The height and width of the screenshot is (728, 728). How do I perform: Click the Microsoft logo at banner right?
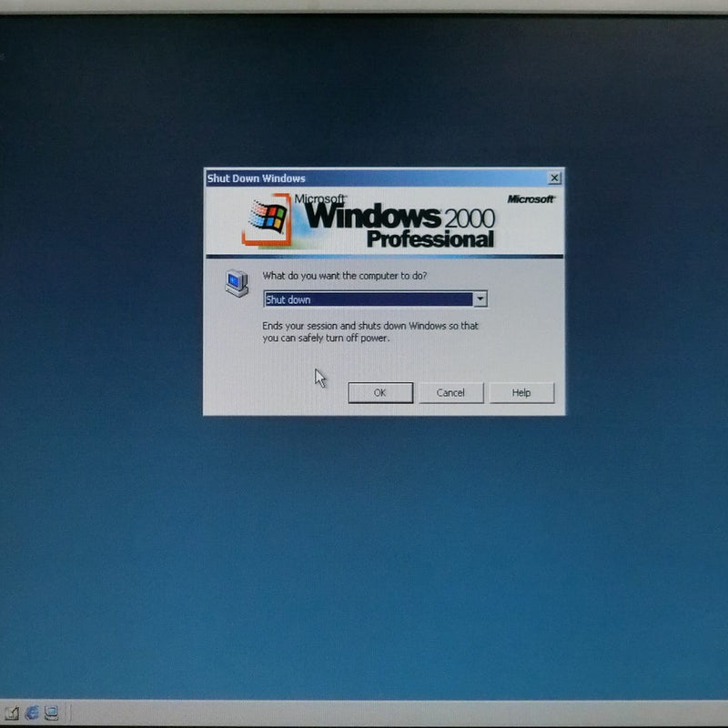531,199
